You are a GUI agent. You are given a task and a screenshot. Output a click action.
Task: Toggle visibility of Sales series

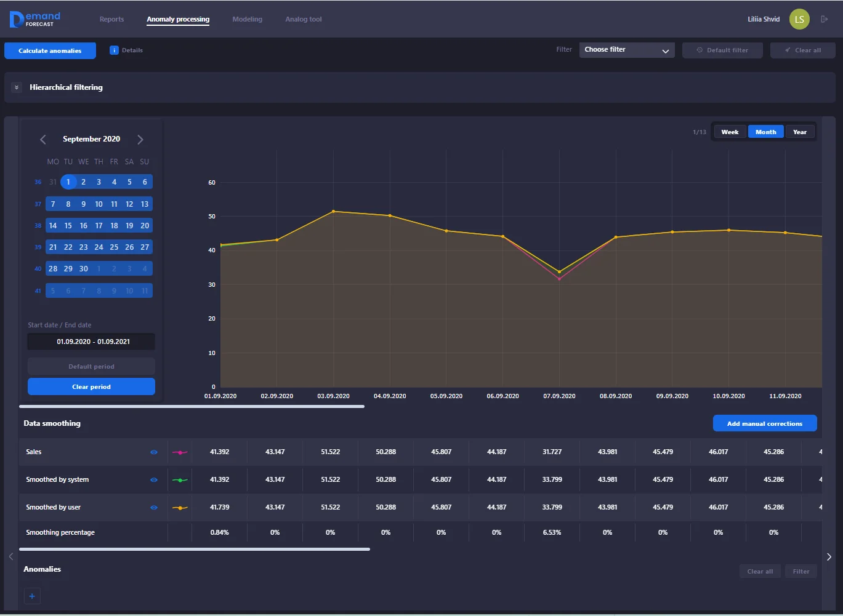[154, 452]
